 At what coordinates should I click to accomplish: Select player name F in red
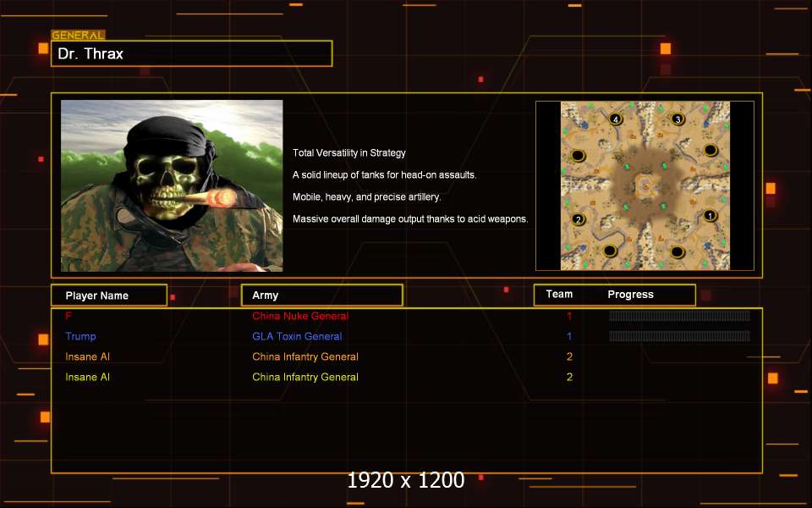69,316
